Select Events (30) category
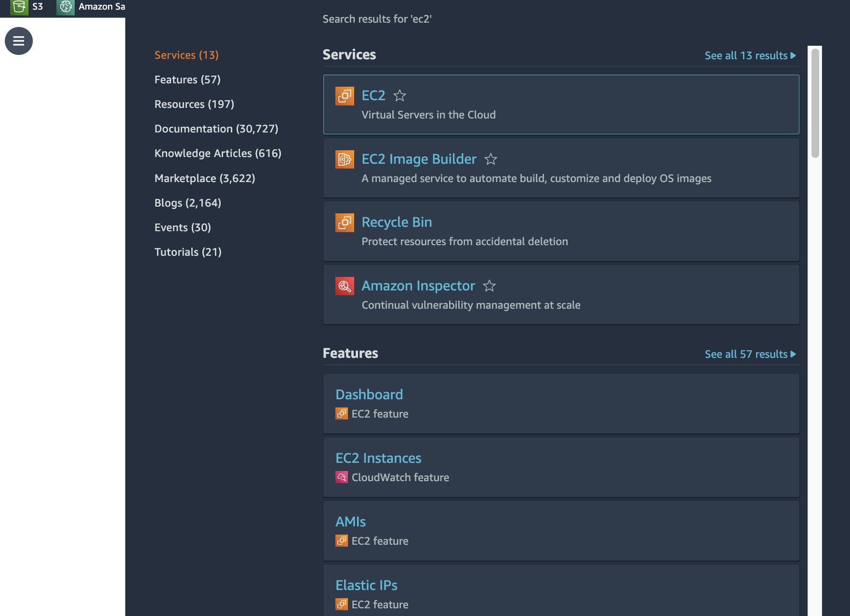This screenshot has width=850, height=616. pyautogui.click(x=183, y=227)
